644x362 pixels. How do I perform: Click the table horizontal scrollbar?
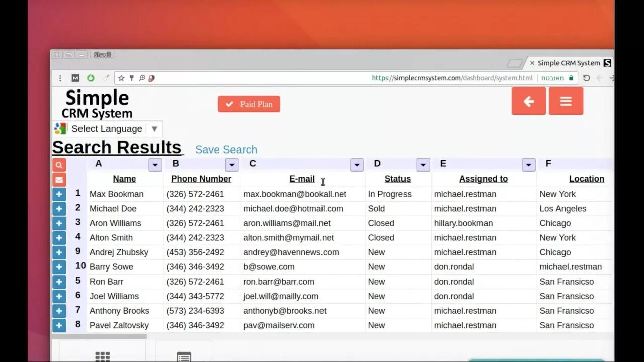[100, 336]
